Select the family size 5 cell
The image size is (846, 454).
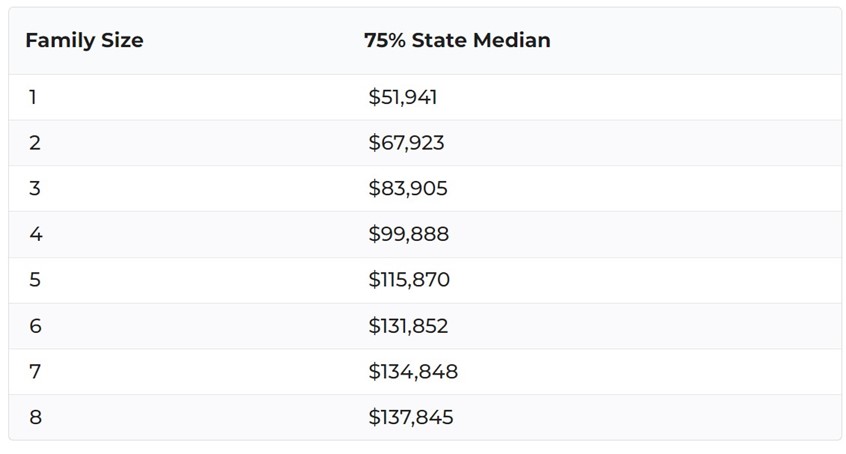[x=35, y=280]
